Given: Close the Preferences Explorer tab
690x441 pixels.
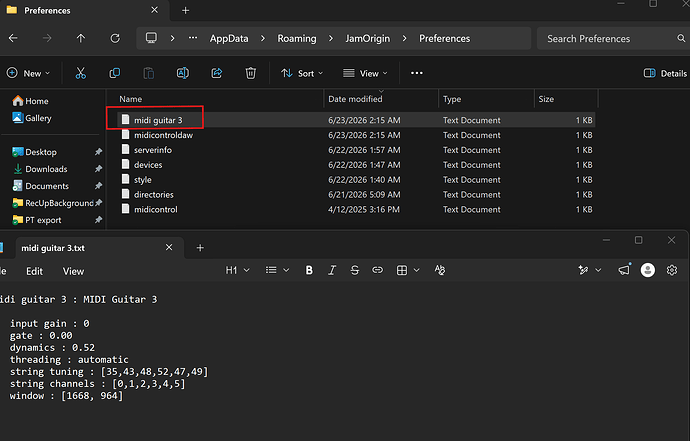Looking at the screenshot, I should tap(154, 10).
